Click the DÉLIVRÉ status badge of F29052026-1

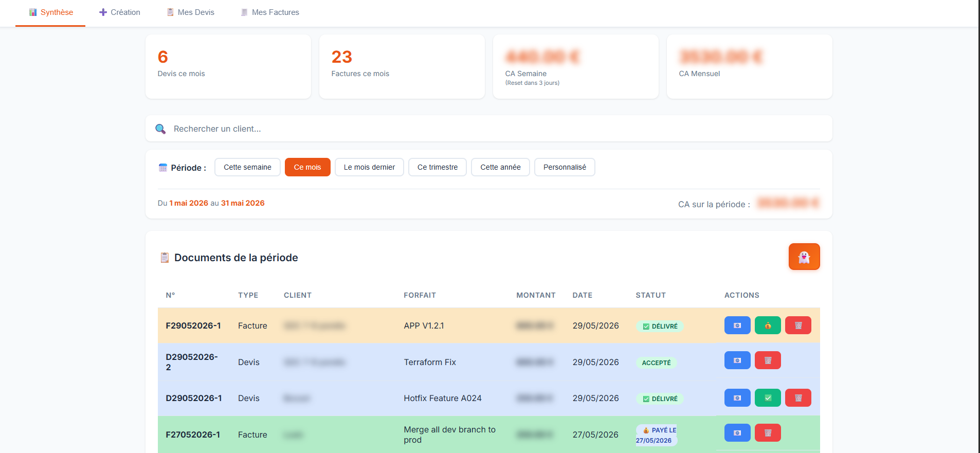point(660,326)
